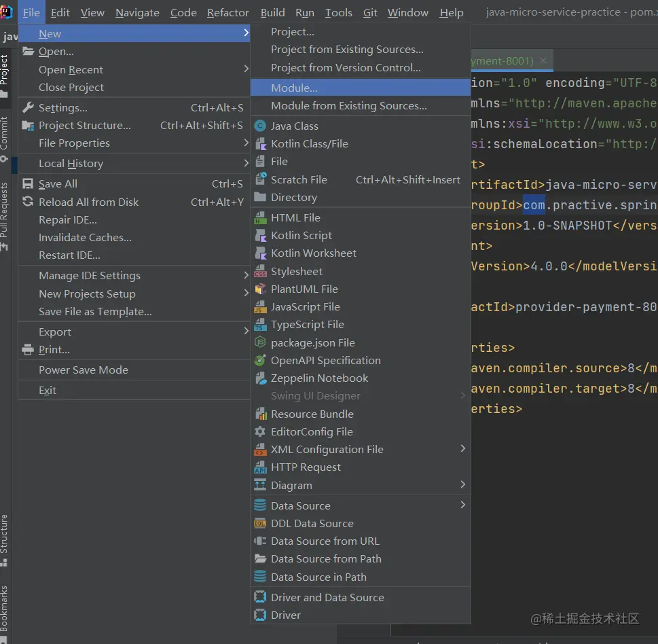Open the Refactor menu
This screenshot has width=658, height=644.
click(228, 13)
